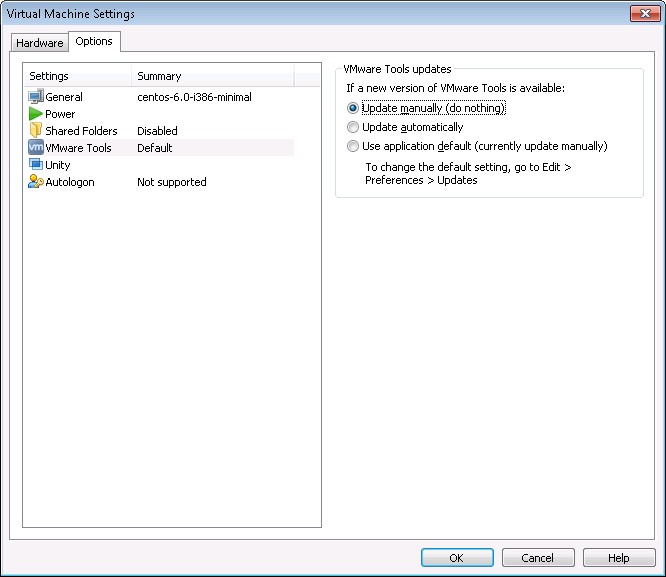The height and width of the screenshot is (577, 666).
Task: Click the Autologon user key icon
Action: coord(36,181)
